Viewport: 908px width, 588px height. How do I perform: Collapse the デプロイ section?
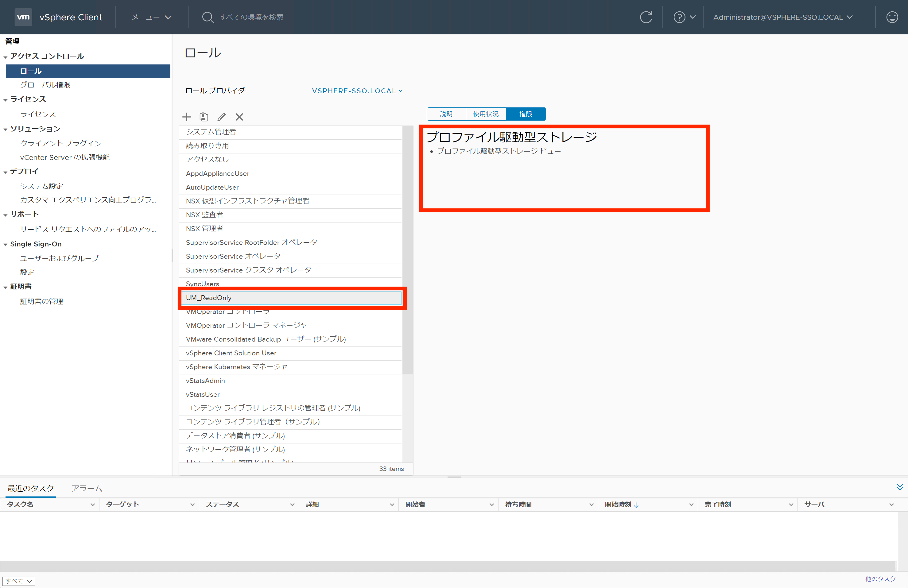(5, 172)
